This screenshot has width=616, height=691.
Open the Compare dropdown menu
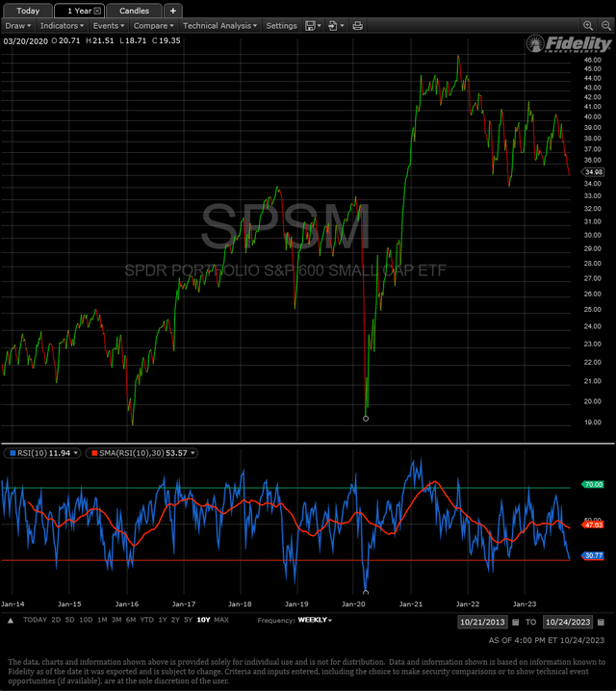153,26
